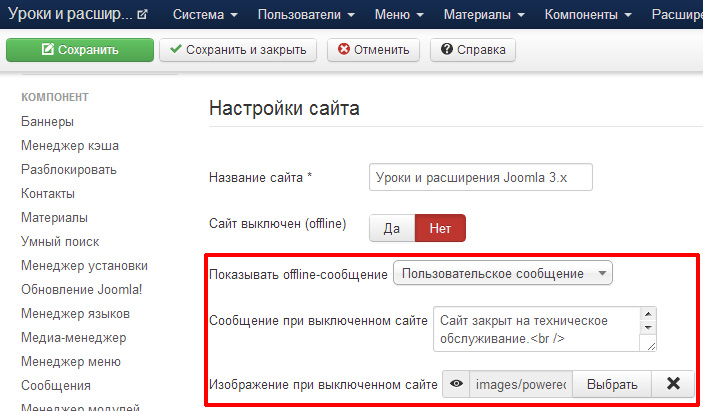
Task: Click the site name input field
Action: (480, 177)
